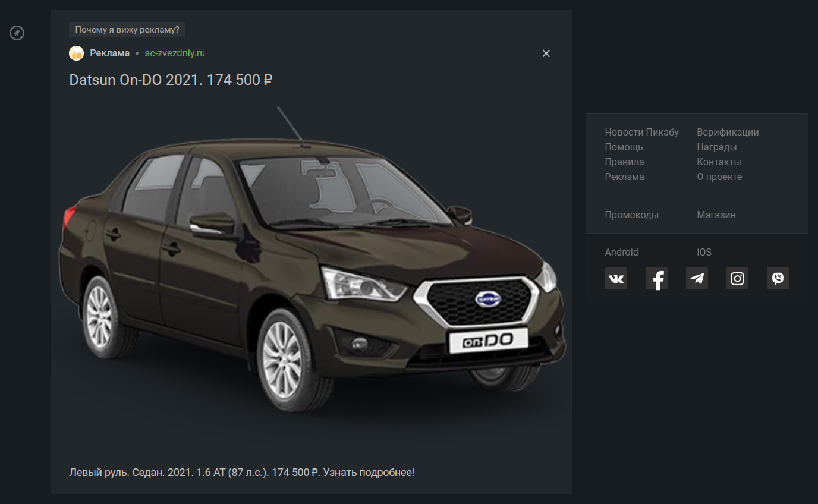Open the Telegram channel icon

[697, 278]
